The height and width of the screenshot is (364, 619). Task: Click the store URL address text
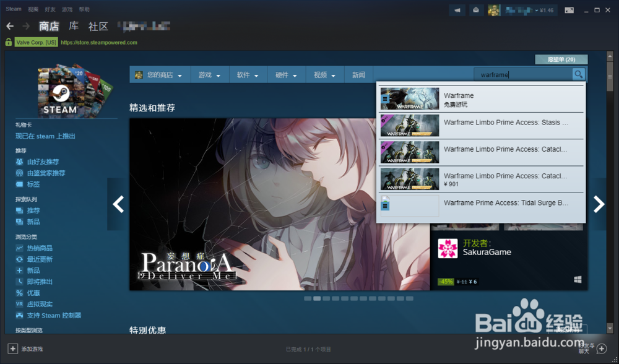[99, 42]
